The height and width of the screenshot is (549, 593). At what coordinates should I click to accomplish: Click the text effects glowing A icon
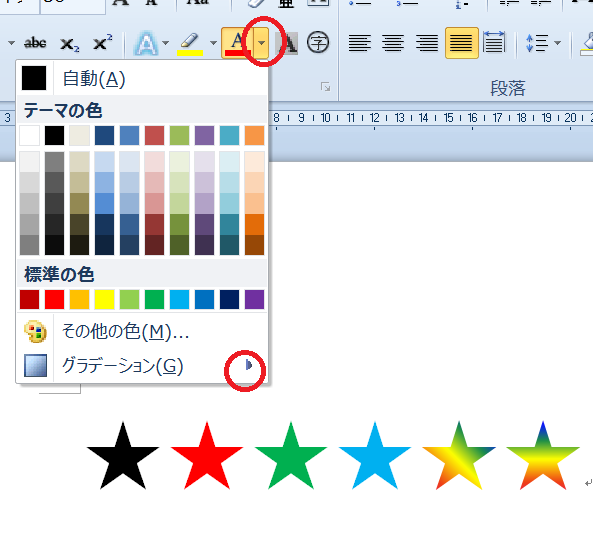146,43
